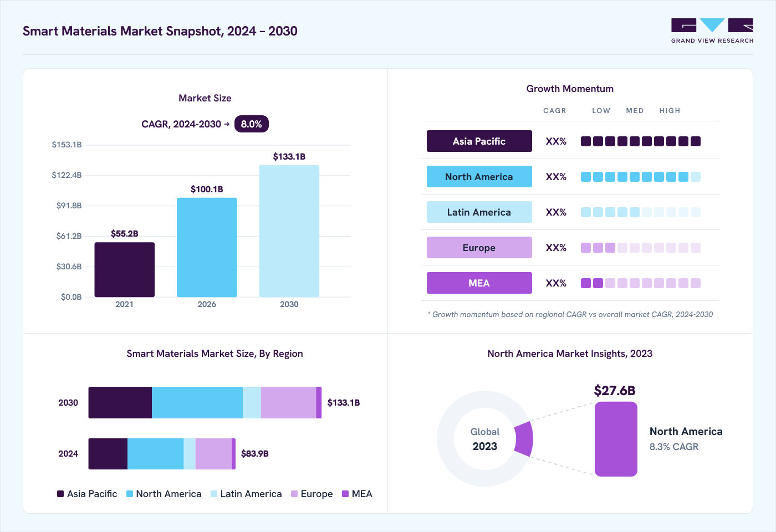This screenshot has width=776, height=532.
Task: Click the growth momentum footnote
Action: (x=570, y=314)
